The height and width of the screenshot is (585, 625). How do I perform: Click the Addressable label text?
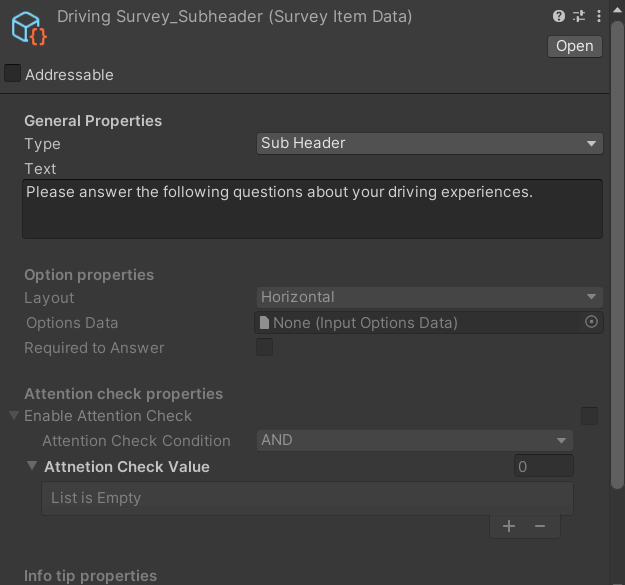69,75
